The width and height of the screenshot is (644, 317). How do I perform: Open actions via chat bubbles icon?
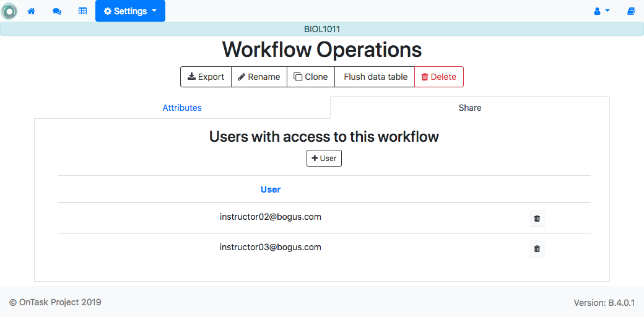click(57, 12)
